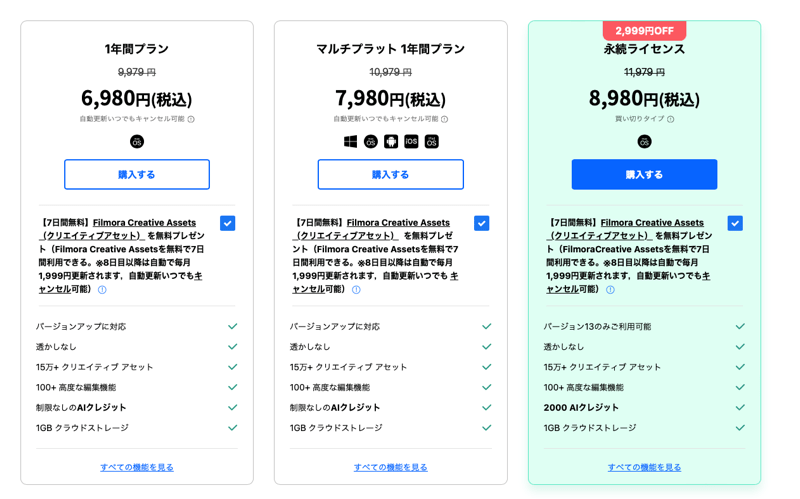The height and width of the screenshot is (499, 800).
Task: Click the 2,999円OFF badge on 永続ライセンス
Action: click(644, 31)
